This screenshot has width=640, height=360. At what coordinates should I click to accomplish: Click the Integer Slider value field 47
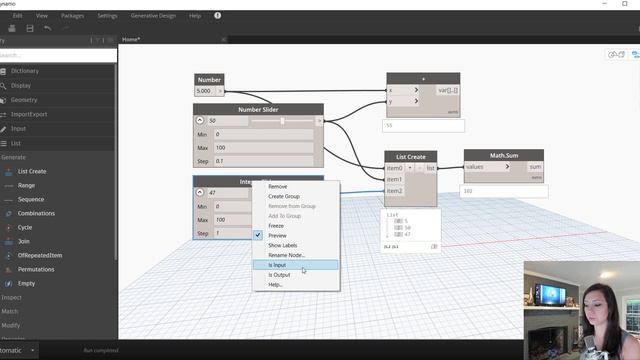click(228, 193)
